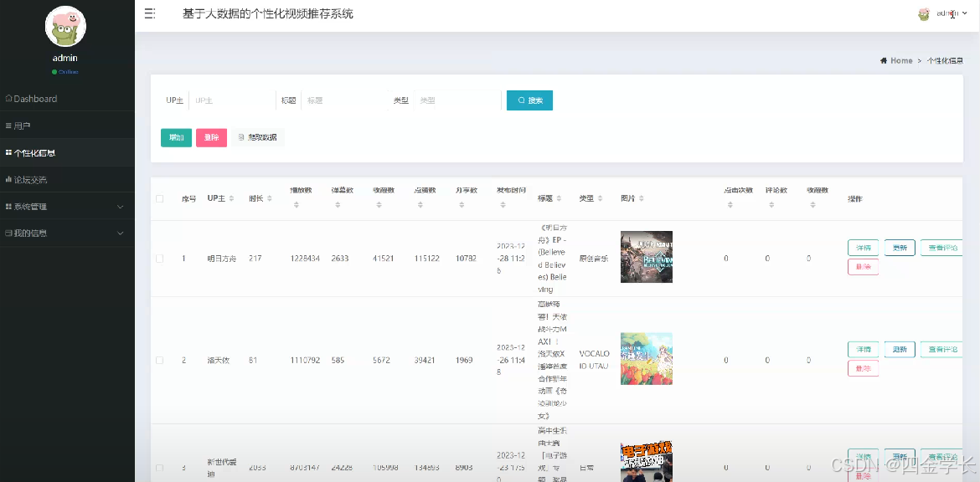
Task: Click the sort arrows under 播放数
Action: click(297, 205)
